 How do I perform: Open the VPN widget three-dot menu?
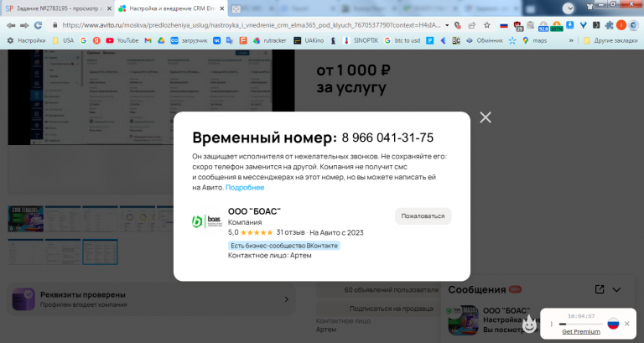[551, 324]
